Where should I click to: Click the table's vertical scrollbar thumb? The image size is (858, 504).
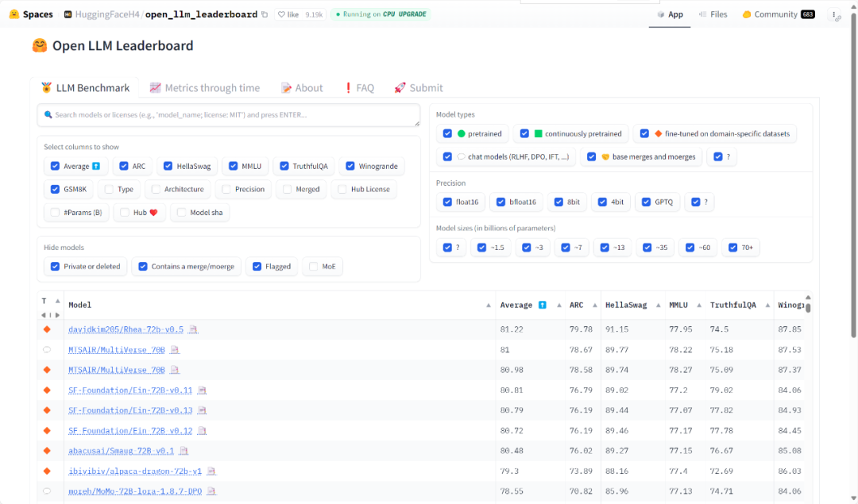[808, 307]
